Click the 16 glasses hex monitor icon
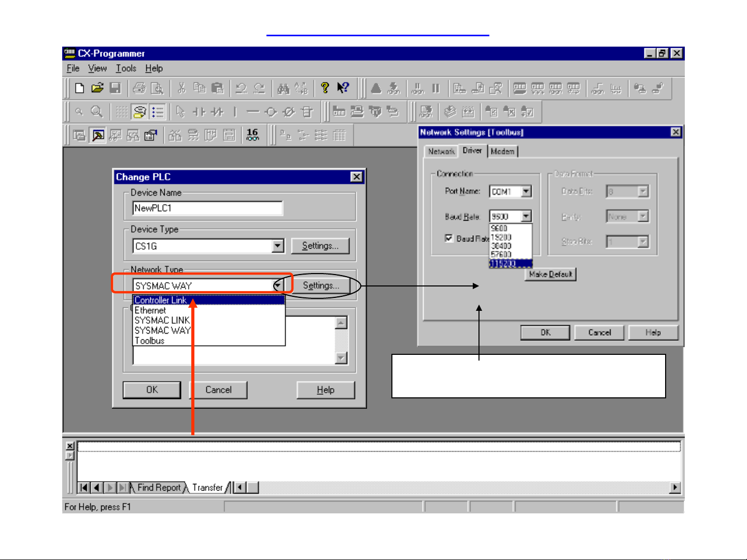This screenshot has height=560, width=747. coord(252,135)
